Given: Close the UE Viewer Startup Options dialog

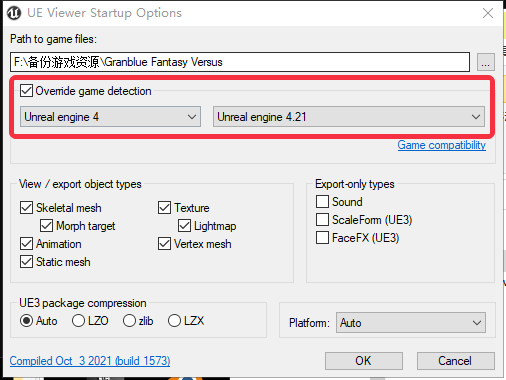Looking at the screenshot, I should click(x=488, y=13).
